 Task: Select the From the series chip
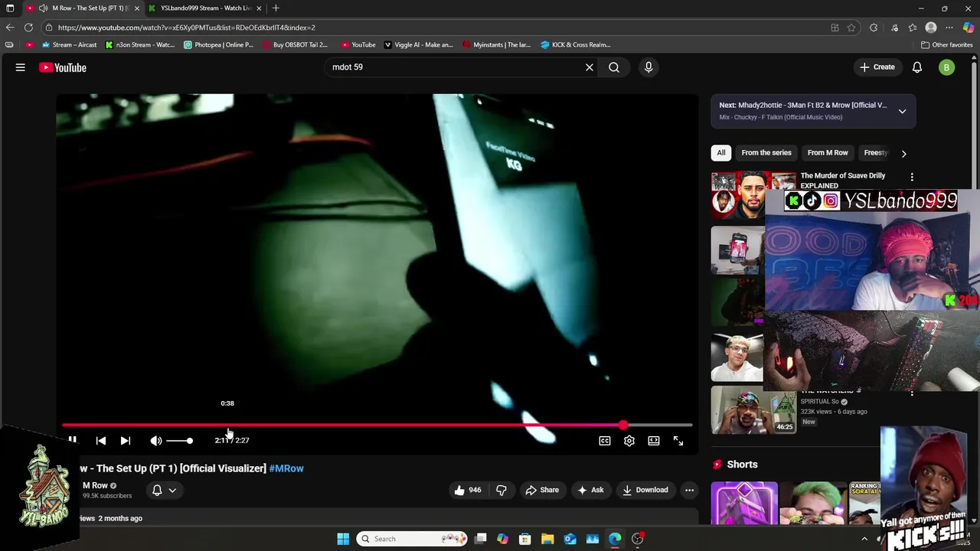(x=766, y=152)
